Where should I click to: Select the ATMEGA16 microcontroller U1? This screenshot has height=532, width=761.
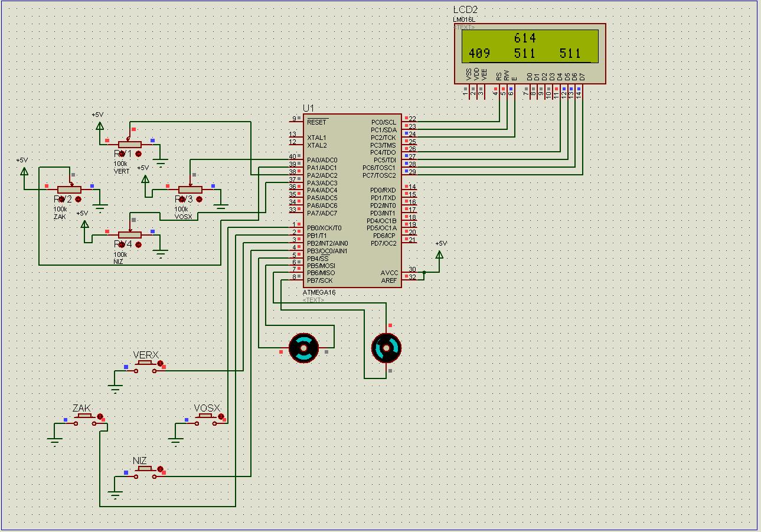coord(352,201)
